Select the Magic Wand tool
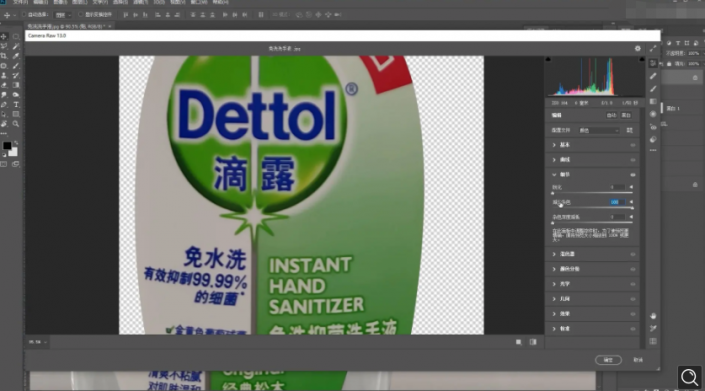Image resolution: width=705 pixels, height=391 pixels. [x=16, y=46]
